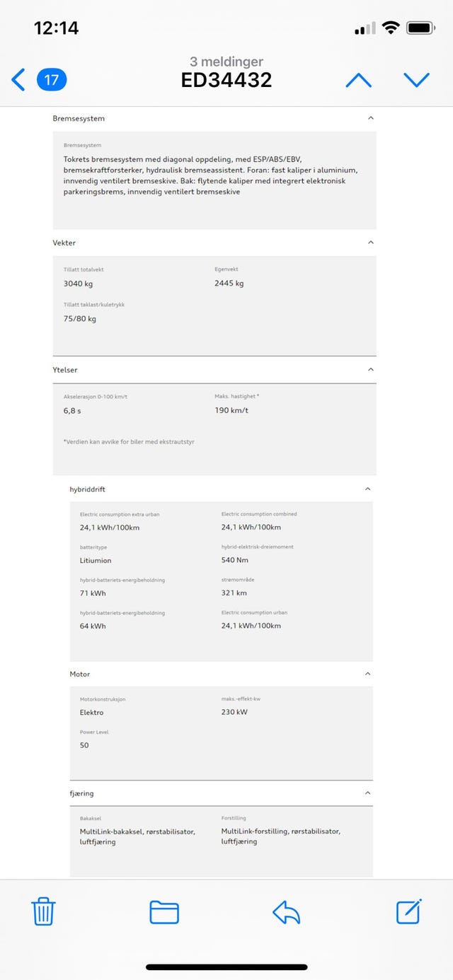The width and height of the screenshot is (453, 980).
Task: Collapse the Motor section chevron
Action: click(367, 674)
